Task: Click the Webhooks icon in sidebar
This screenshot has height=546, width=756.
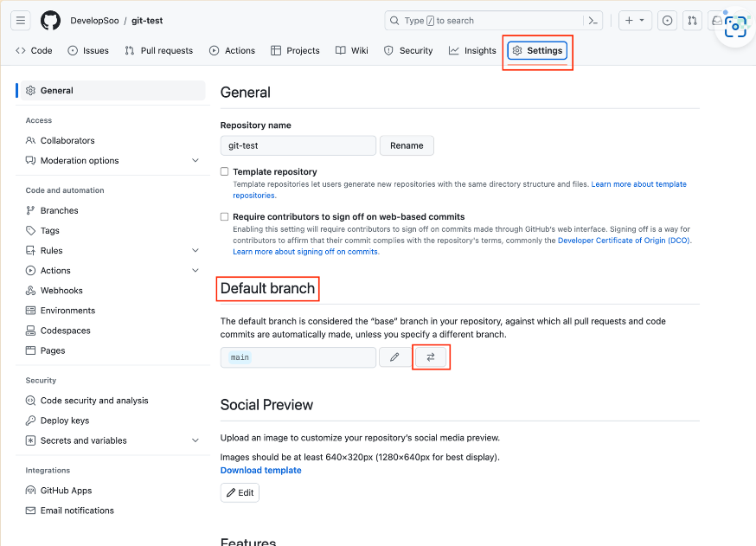Action: [30, 291]
